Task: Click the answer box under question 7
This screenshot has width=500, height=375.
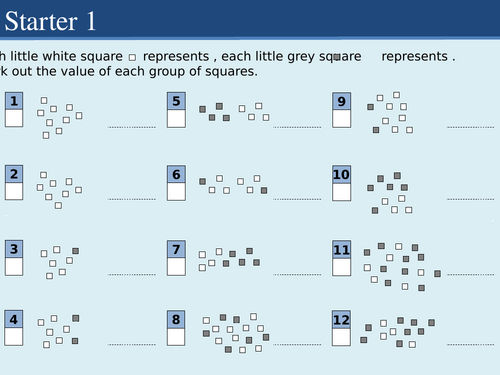Action: 176,267
